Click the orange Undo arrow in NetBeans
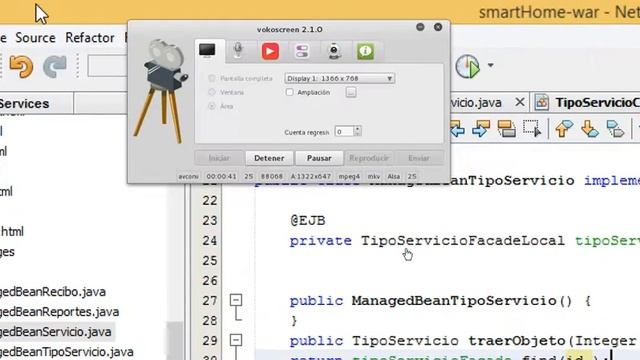This screenshot has height=360, width=640. pyautogui.click(x=21, y=66)
